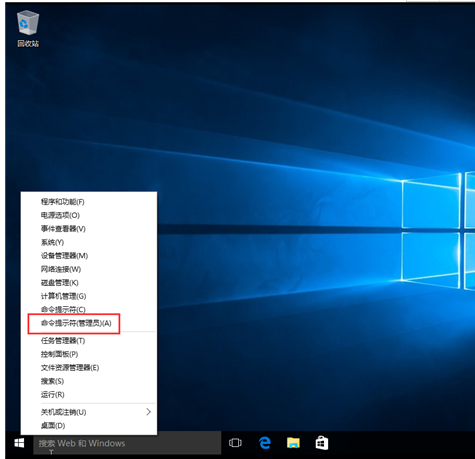The image size is (475, 459).
Task: Open 命令提示符(C) menu entry
Action: 89,309
